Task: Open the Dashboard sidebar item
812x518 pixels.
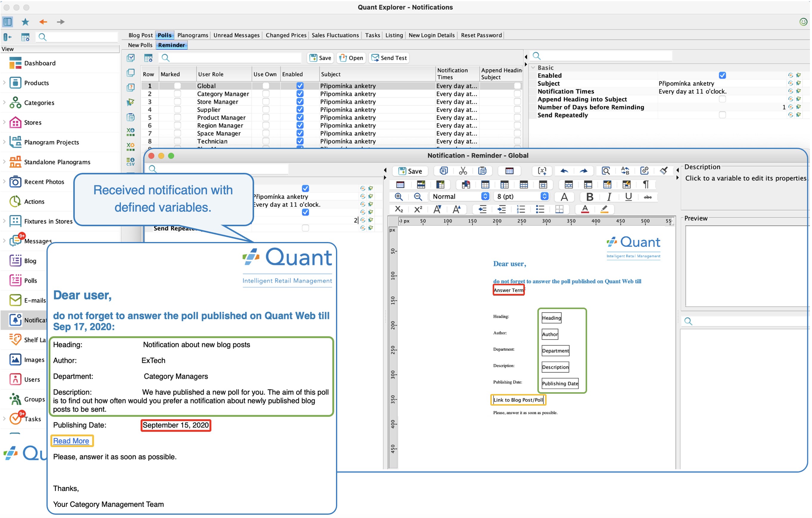Action: [x=40, y=63]
